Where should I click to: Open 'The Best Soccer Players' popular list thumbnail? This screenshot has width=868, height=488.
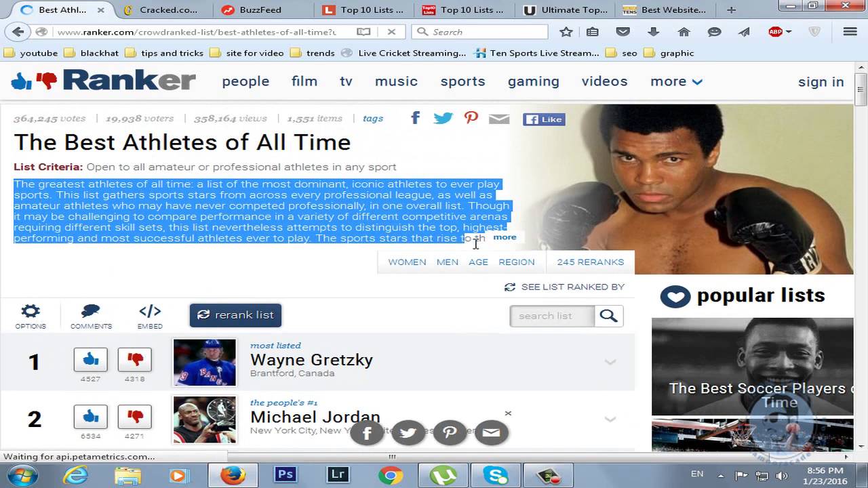click(x=753, y=367)
